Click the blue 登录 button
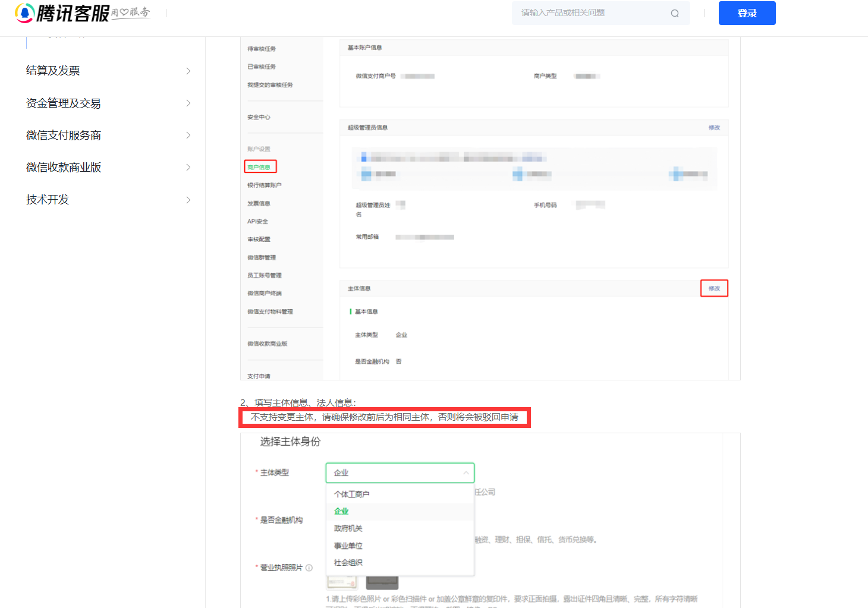Viewport: 868px width, 608px height. tap(747, 13)
